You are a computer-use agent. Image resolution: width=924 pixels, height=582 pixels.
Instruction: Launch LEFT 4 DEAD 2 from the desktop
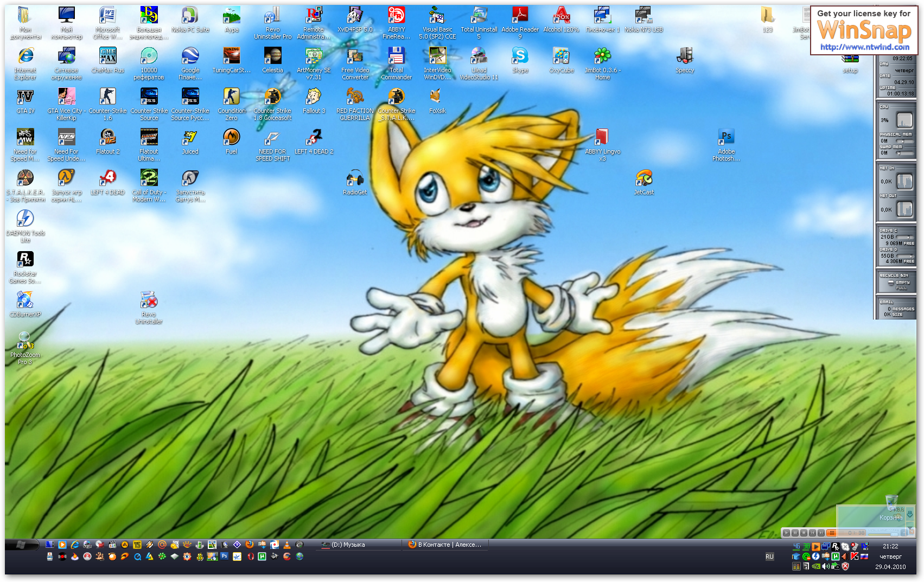click(x=314, y=142)
